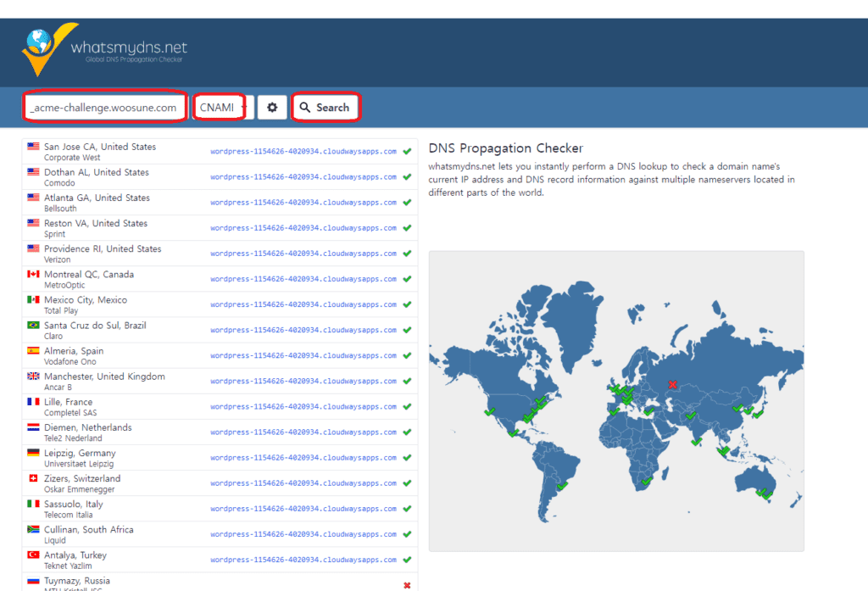Click checkmark marker on South Africa map

[647, 481]
